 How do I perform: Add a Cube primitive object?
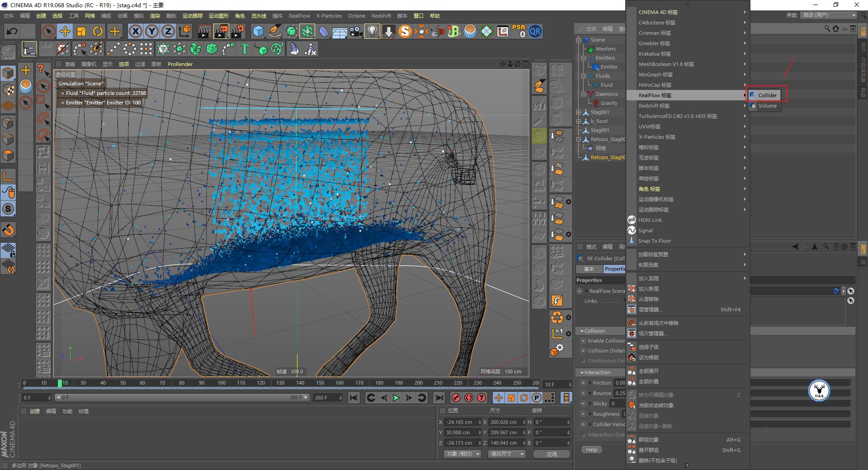(258, 31)
